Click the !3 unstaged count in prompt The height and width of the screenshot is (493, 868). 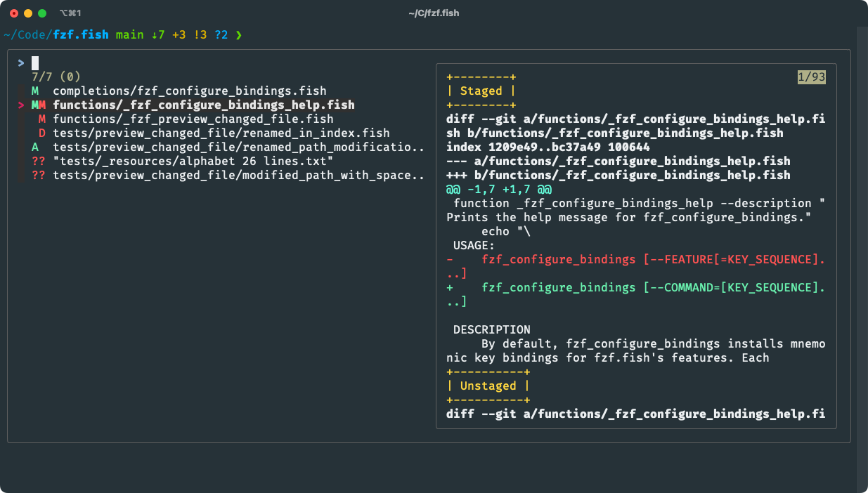(x=200, y=34)
